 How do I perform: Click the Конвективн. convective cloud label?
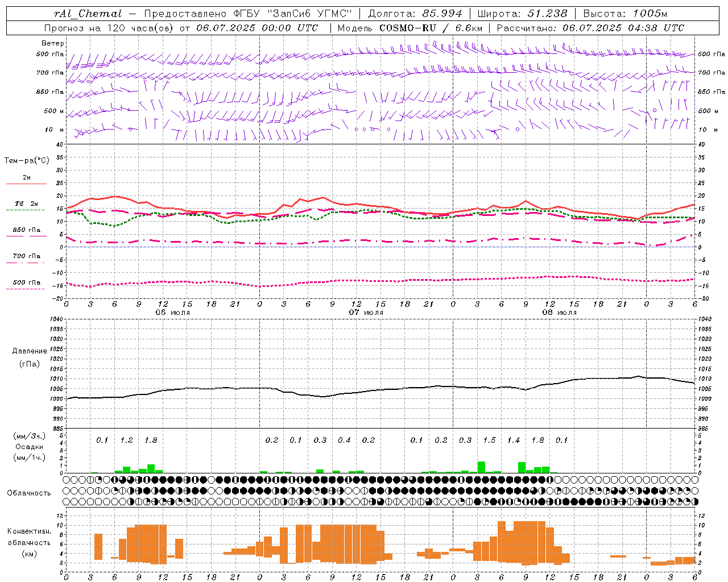pos(30,531)
